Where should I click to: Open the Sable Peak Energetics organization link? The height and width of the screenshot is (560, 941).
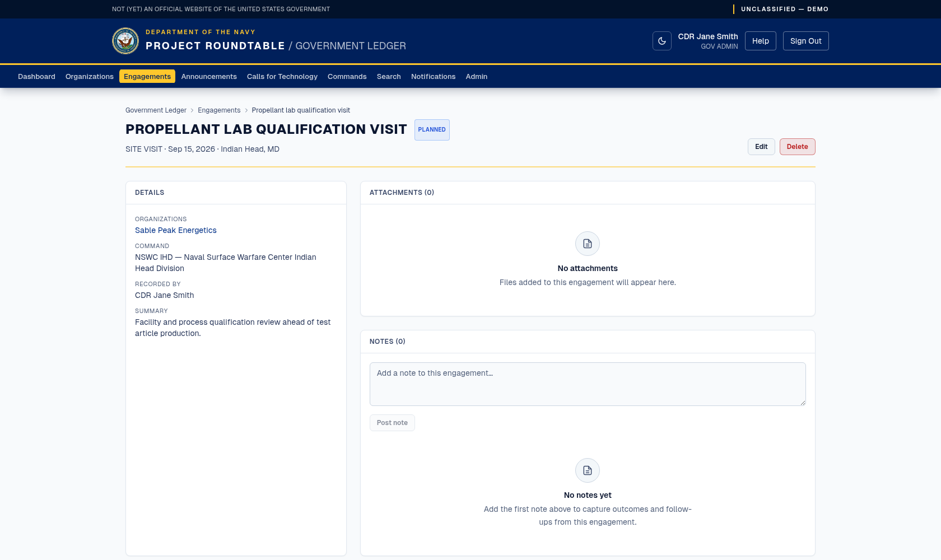pos(176,230)
